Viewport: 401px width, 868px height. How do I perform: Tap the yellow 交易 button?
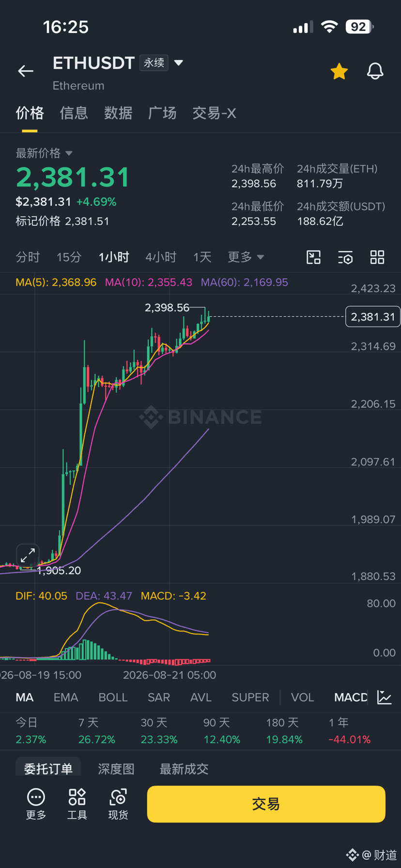266,804
